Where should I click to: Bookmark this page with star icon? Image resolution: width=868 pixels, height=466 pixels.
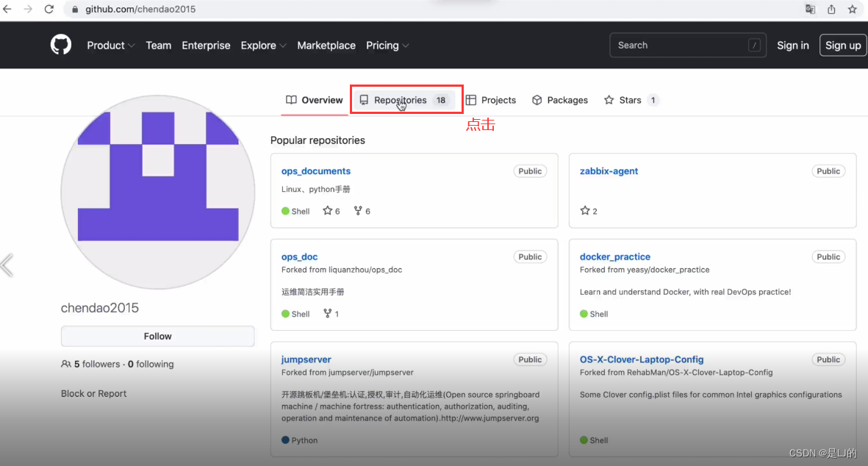[853, 10]
